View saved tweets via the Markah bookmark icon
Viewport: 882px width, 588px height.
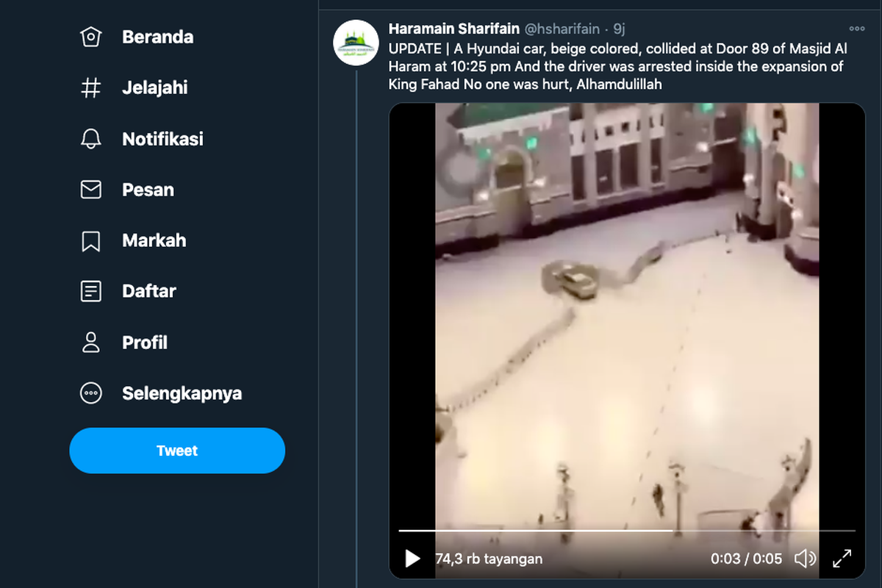(x=91, y=240)
